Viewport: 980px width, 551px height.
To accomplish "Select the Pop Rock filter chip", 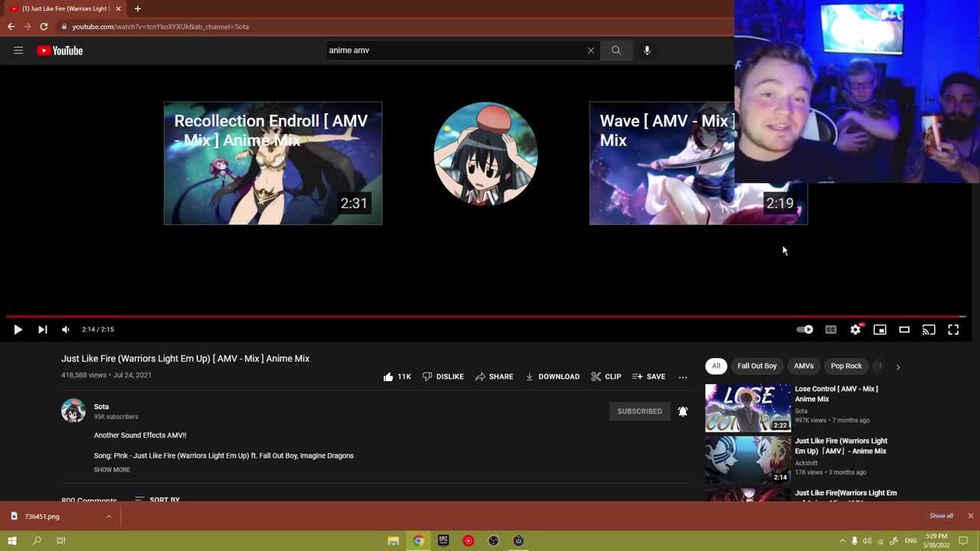I will coord(846,366).
